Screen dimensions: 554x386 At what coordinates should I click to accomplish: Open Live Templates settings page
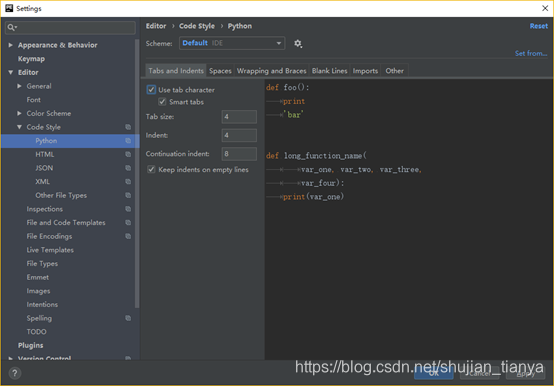pyautogui.click(x=50, y=250)
